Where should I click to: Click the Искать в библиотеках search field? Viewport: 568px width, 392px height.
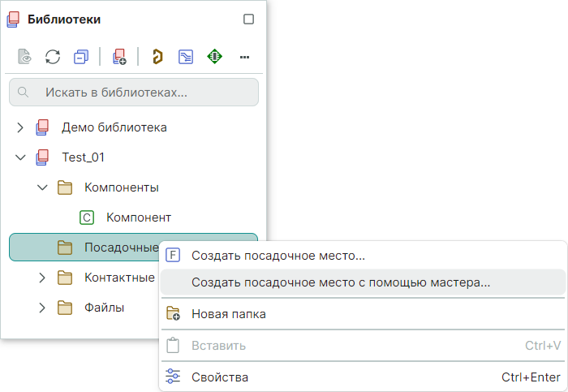click(134, 93)
